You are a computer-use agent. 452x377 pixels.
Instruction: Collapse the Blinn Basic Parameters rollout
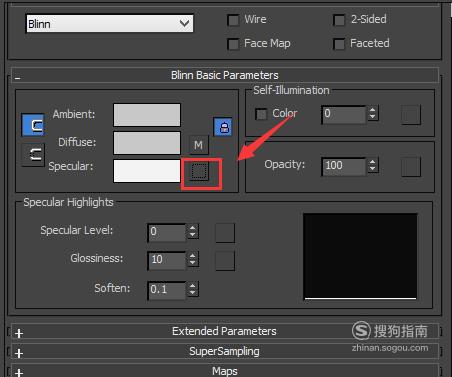coord(224,75)
